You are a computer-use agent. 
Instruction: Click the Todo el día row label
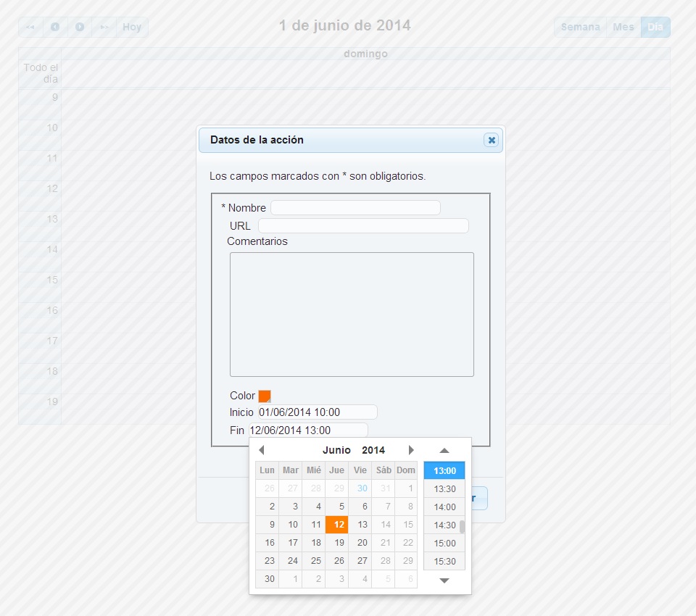coord(40,73)
